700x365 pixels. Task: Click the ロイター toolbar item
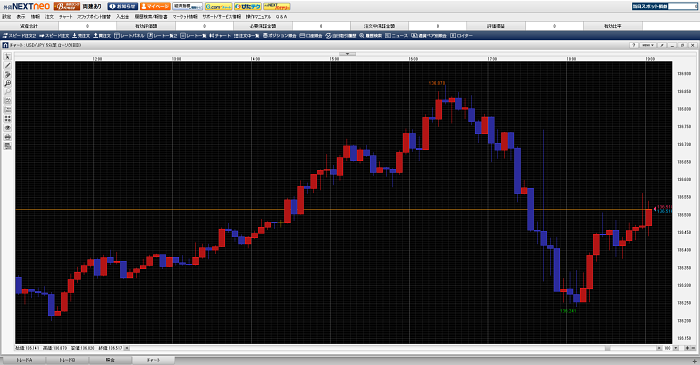click(x=461, y=36)
